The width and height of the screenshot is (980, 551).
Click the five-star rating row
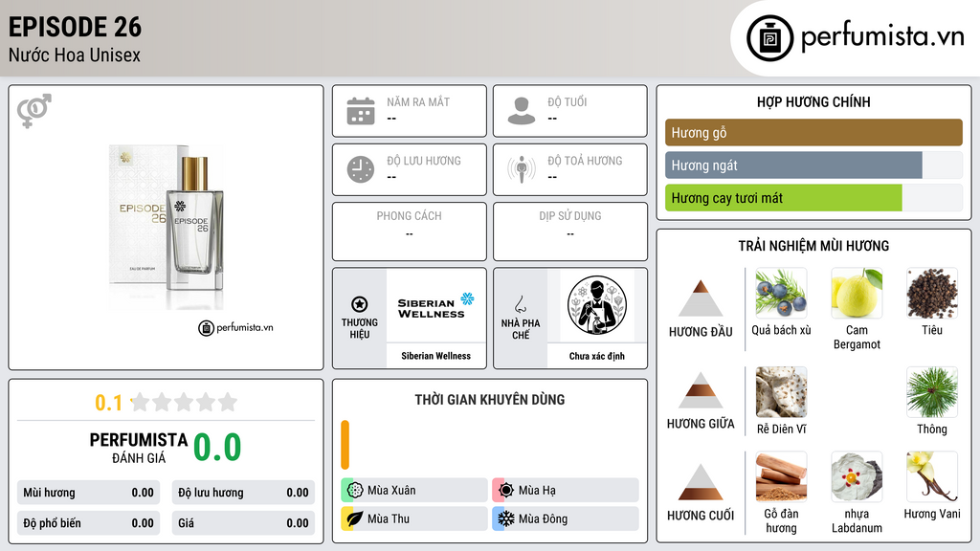pos(184,402)
